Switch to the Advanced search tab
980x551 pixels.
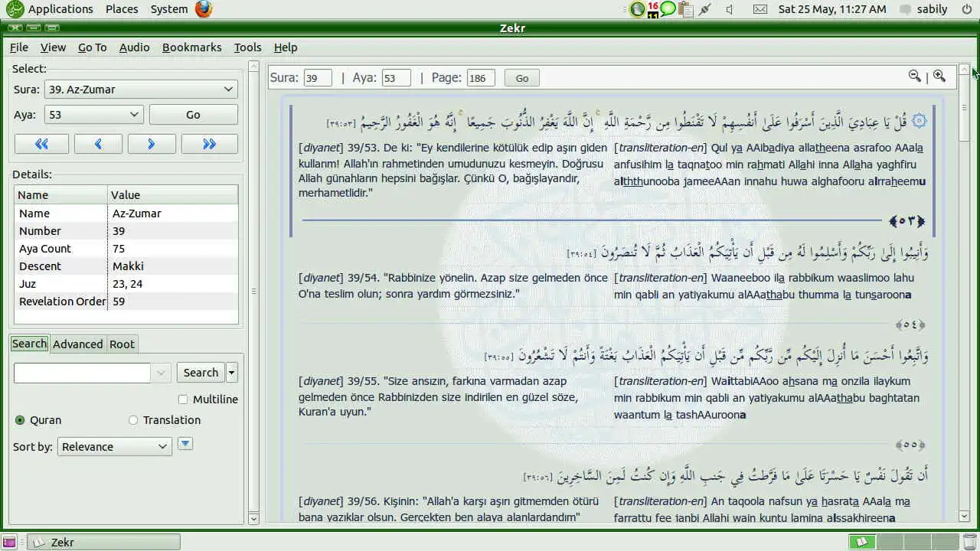77,344
